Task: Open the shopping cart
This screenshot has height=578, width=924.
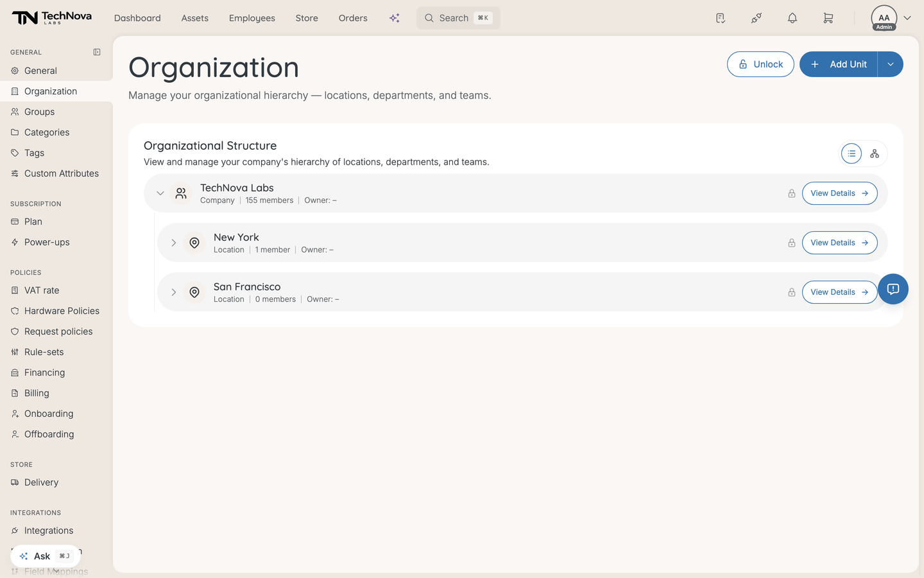Action: tap(828, 18)
